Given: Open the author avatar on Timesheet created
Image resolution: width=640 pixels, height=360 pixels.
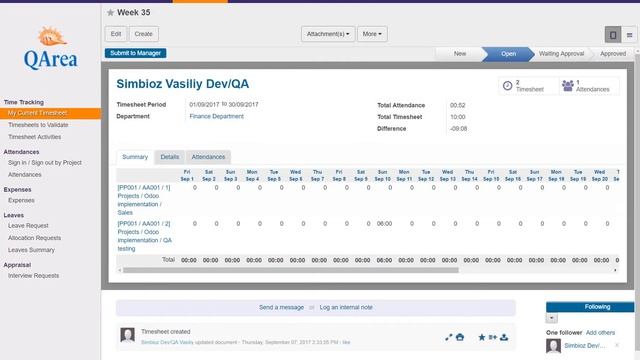Looking at the screenshot, I should click(127, 335).
